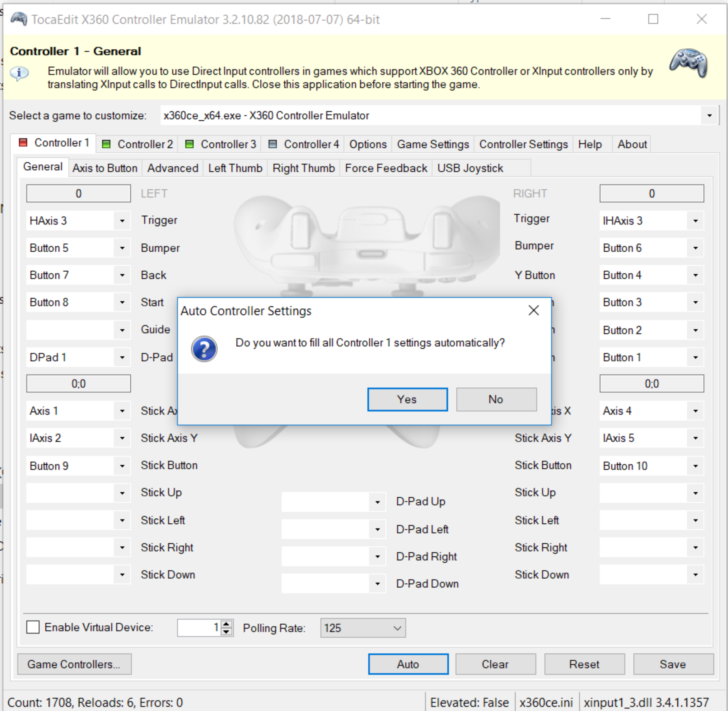Open the Game Settings tab

pyautogui.click(x=433, y=144)
